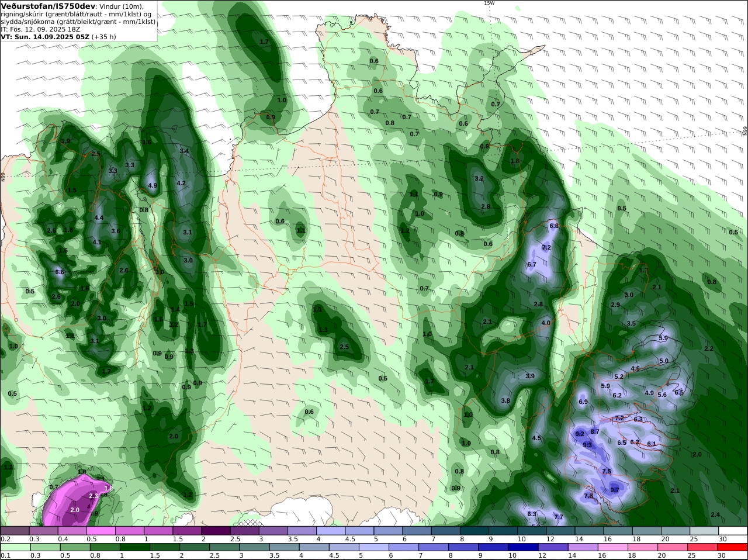The image size is (748, 560).
Task: Click the '7.7' value near the bottom
Action: pos(559,517)
